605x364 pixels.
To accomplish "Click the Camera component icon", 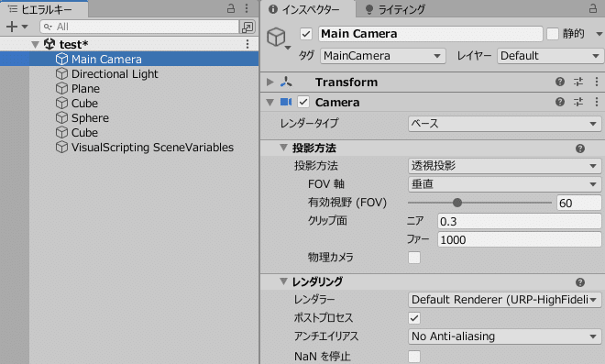I will point(286,102).
